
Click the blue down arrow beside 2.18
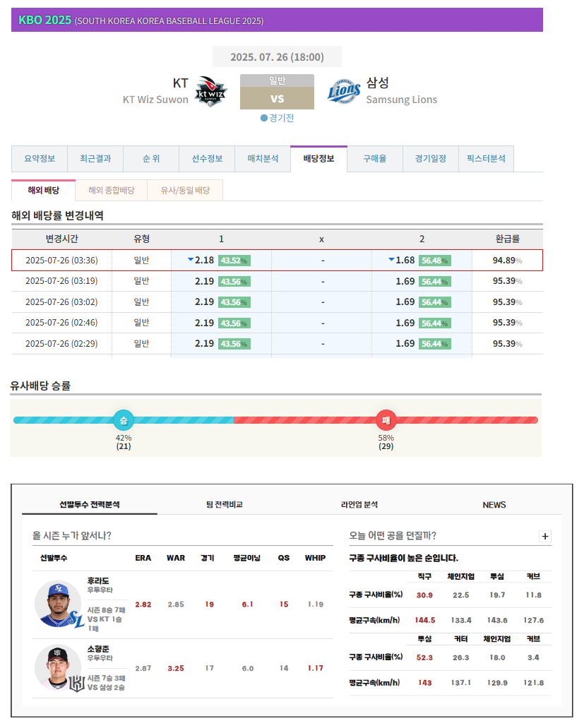[x=191, y=260]
